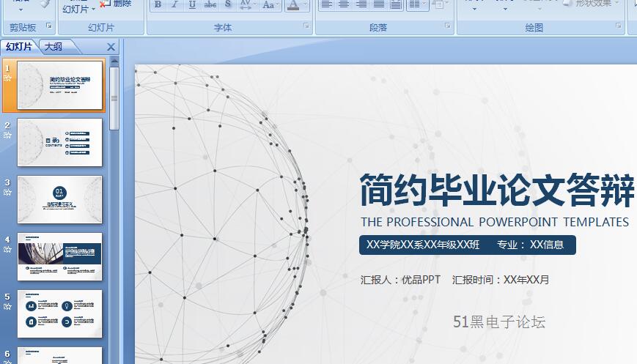Toggle bold formatting
Viewport: 637px width, 364px height.
coord(158,5)
